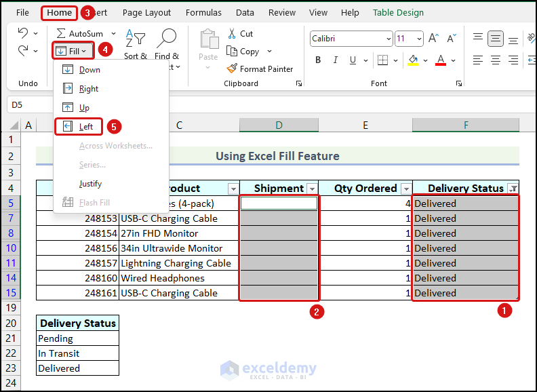Image resolution: width=537 pixels, height=392 pixels.
Task: Toggle italic formatting
Action: coord(335,60)
